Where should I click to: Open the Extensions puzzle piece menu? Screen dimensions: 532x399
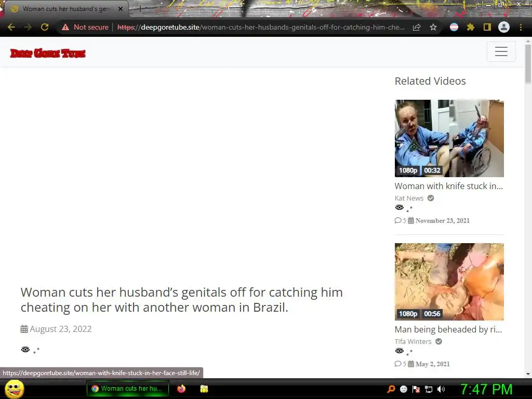pos(470,27)
